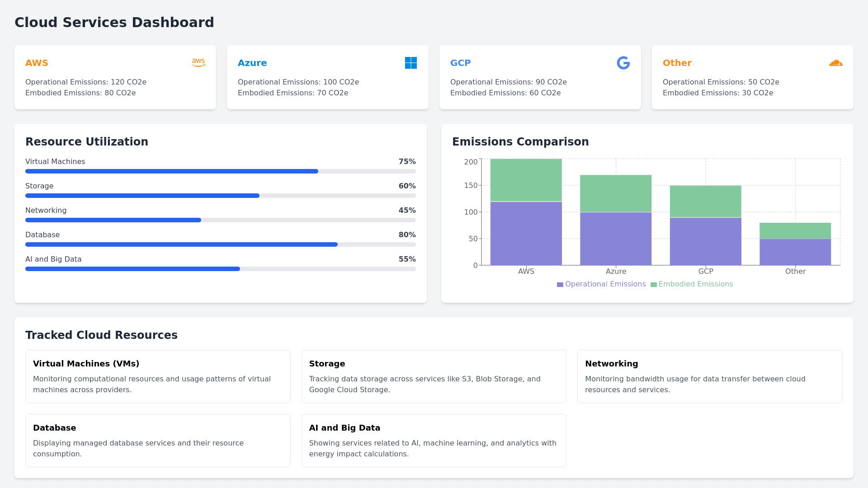Open the Azure heading link

pyautogui.click(x=252, y=63)
